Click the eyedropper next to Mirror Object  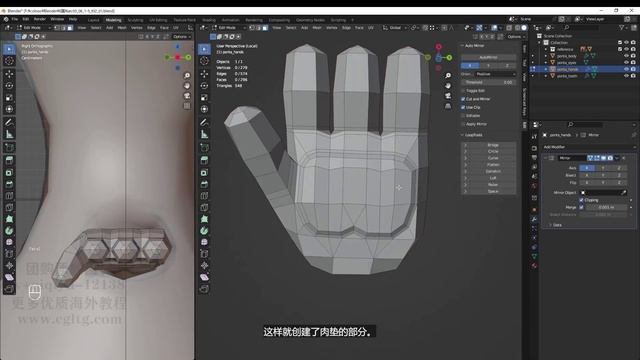click(x=623, y=192)
